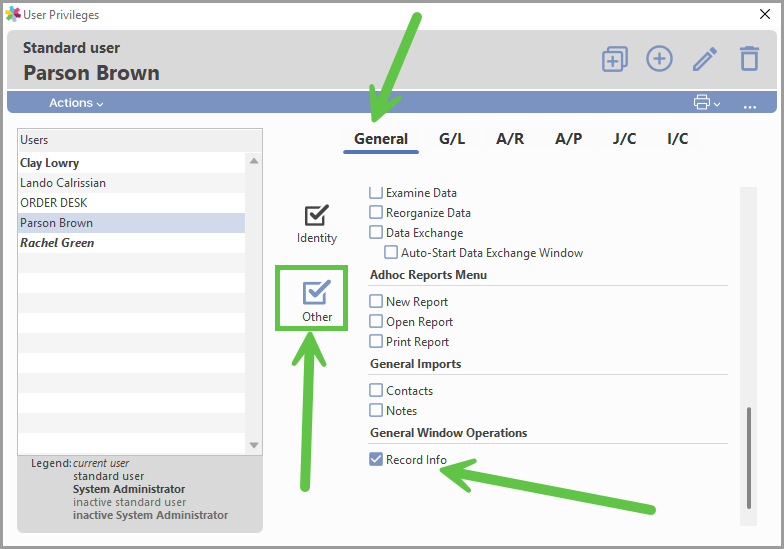Select user Clay Lowry
This screenshot has width=784, height=549.
pos(132,163)
